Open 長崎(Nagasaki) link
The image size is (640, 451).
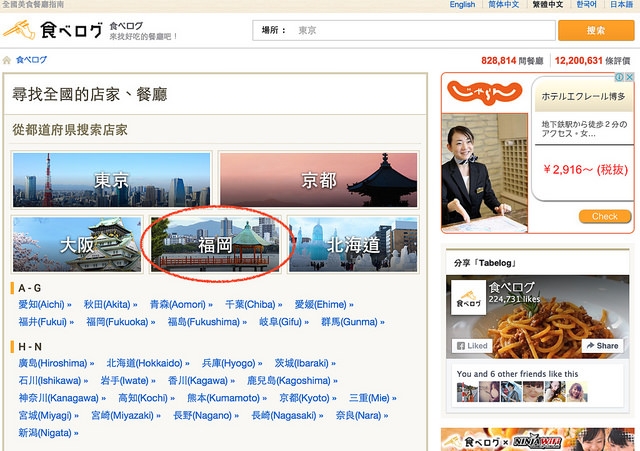[287, 415]
